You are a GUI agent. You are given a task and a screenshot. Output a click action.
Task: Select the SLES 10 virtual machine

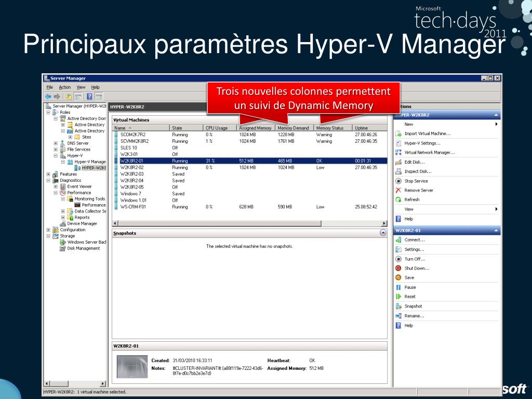pos(250,148)
